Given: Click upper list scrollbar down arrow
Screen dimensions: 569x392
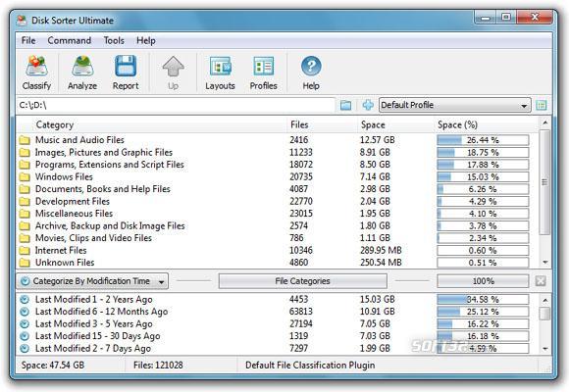Looking at the screenshot, I should pyautogui.click(x=544, y=263).
